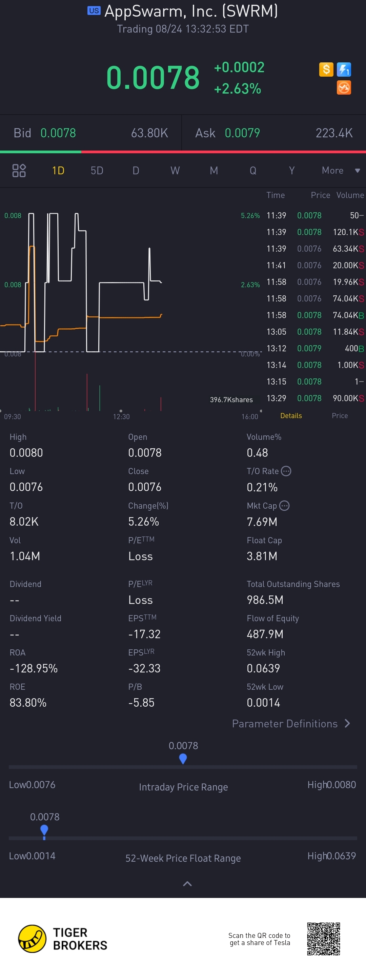The height and width of the screenshot is (980, 366).
Task: Tap the Time column header
Action: pos(276,195)
